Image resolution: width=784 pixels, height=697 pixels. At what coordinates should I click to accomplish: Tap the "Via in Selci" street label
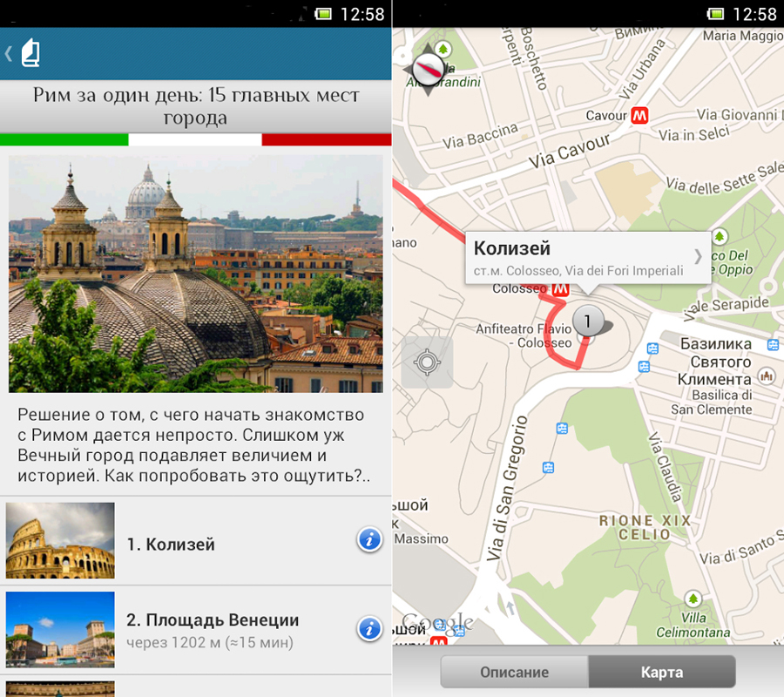pyautogui.click(x=694, y=133)
